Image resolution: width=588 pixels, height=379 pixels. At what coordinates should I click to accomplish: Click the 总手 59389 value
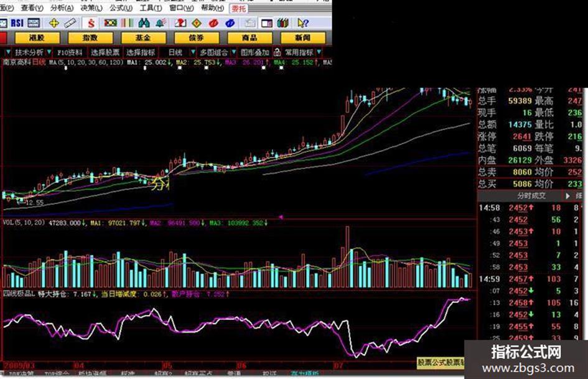520,101
